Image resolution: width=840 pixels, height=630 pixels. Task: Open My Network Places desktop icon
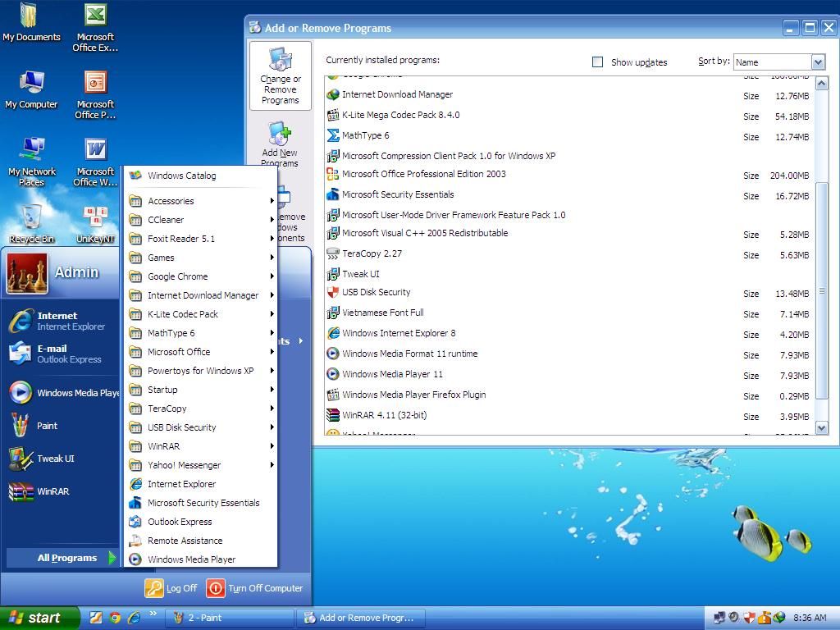32,162
